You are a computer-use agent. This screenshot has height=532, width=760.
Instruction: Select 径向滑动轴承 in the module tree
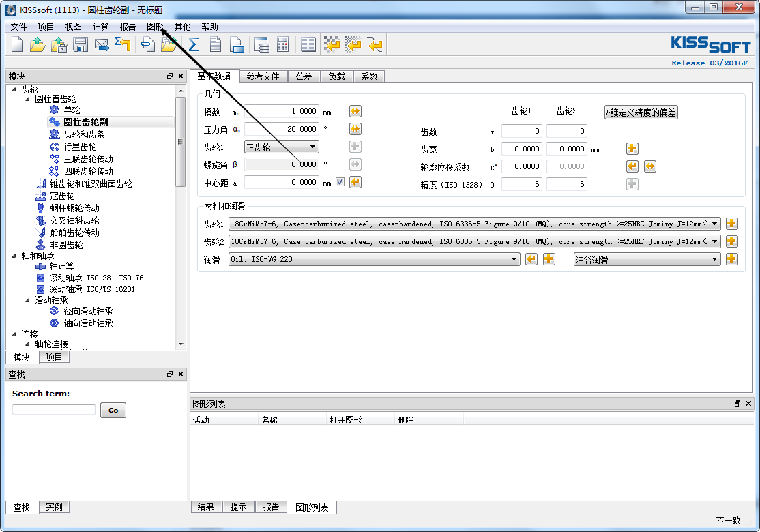pos(88,311)
